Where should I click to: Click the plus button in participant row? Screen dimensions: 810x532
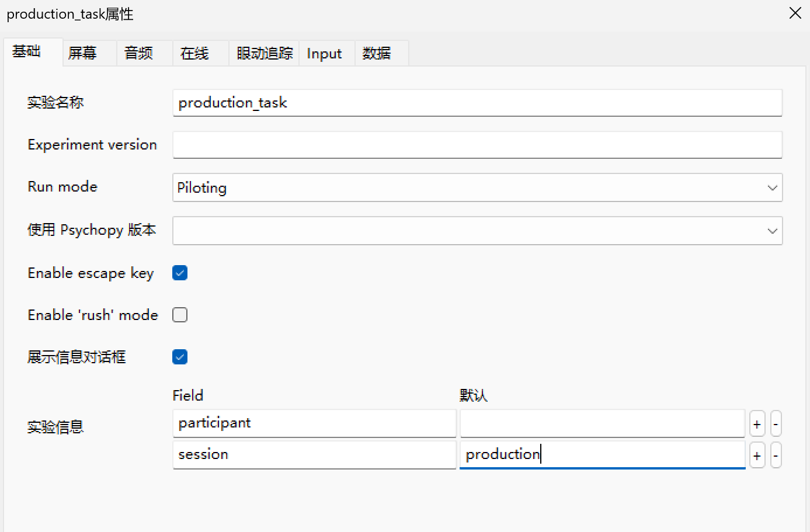click(757, 424)
